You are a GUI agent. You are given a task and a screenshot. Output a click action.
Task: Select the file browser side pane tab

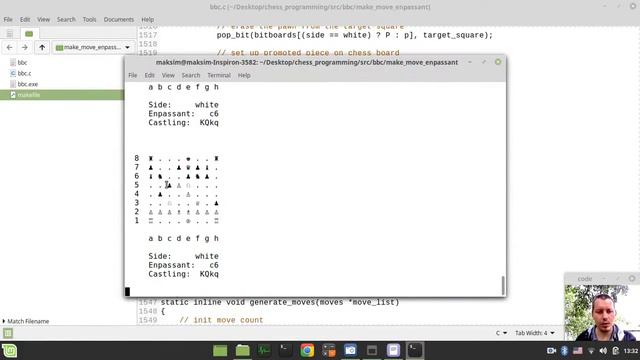29,34
